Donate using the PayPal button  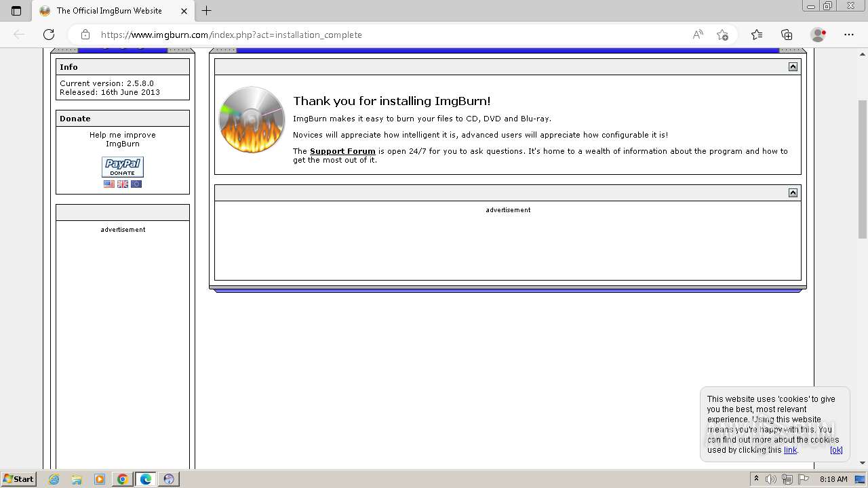123,167
